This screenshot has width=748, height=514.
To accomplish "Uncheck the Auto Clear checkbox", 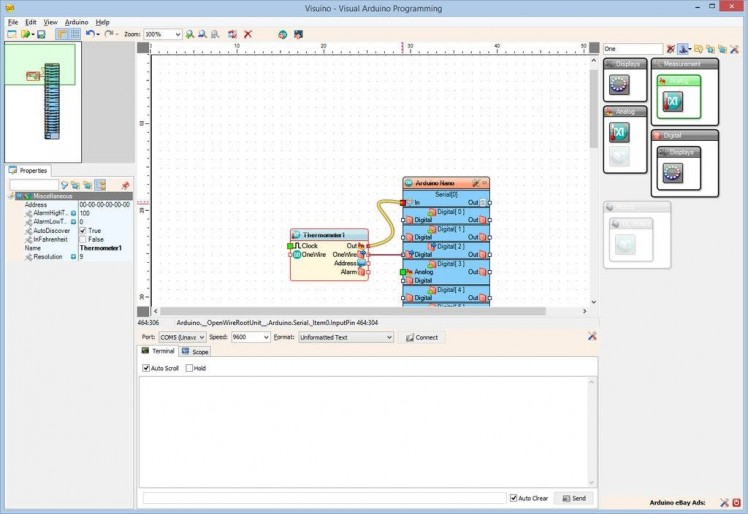I will [513, 498].
